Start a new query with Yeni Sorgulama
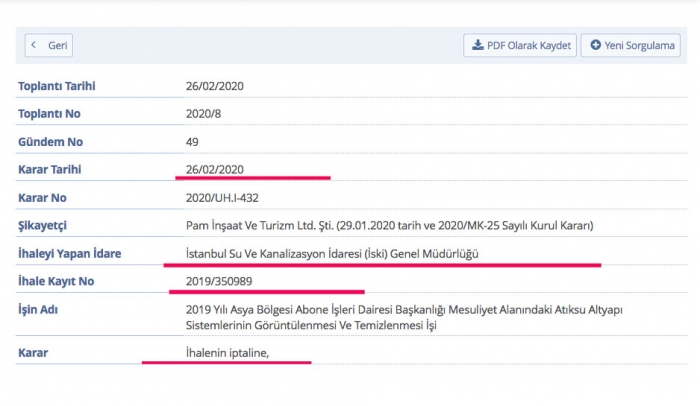Image resolution: width=700 pixels, height=406 pixels. pos(634,46)
